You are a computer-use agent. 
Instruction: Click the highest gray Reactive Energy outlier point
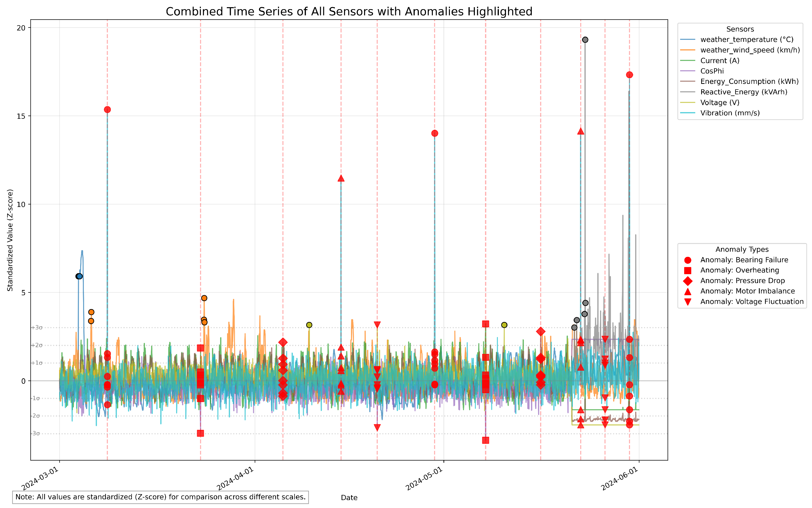[585, 40]
